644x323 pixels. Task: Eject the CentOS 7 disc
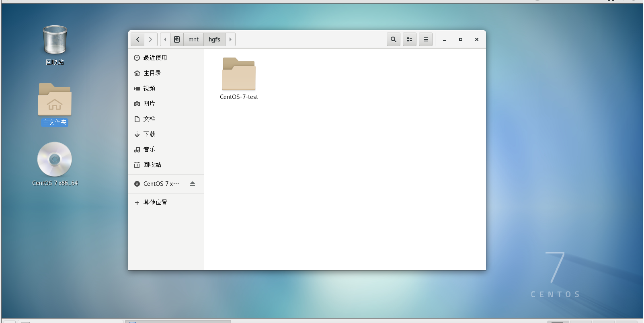click(x=193, y=183)
